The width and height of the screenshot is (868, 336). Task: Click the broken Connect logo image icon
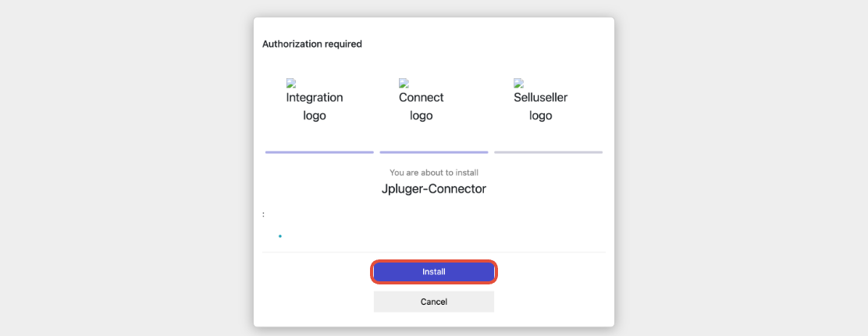(404, 83)
